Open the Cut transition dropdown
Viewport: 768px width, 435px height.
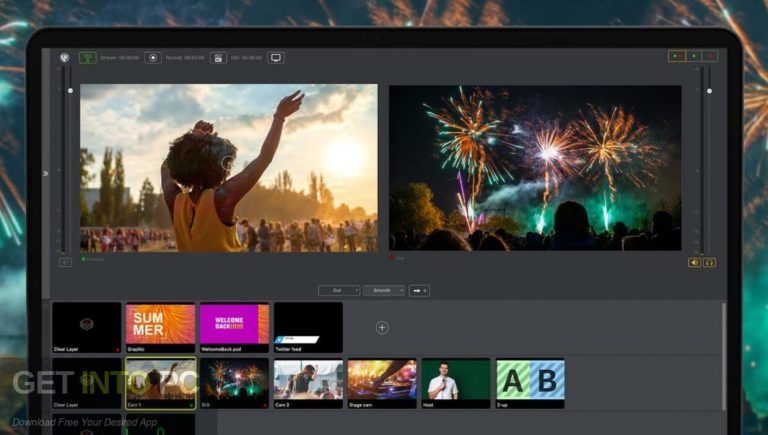point(339,290)
